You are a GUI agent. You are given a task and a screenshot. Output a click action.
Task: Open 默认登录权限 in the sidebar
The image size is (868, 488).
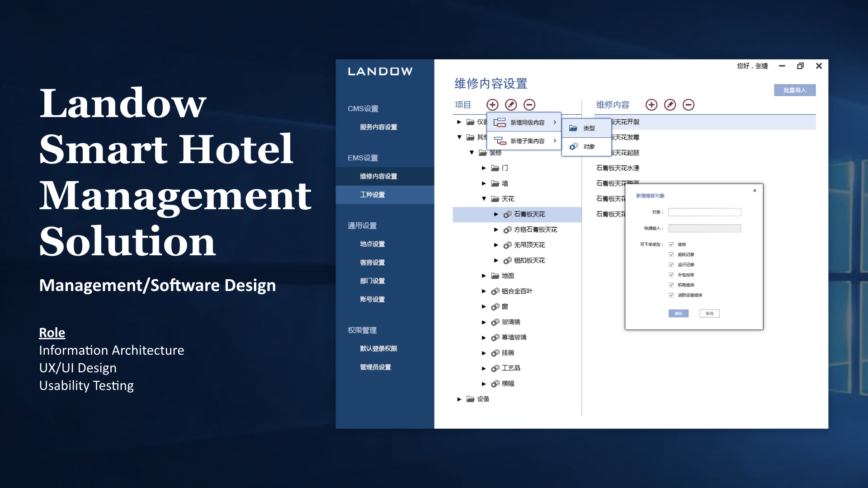point(378,349)
